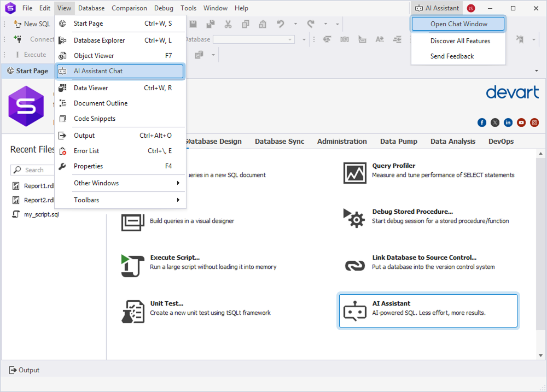The height and width of the screenshot is (392, 547).
Task: Expand the Other Windows submenu
Action: [120, 183]
